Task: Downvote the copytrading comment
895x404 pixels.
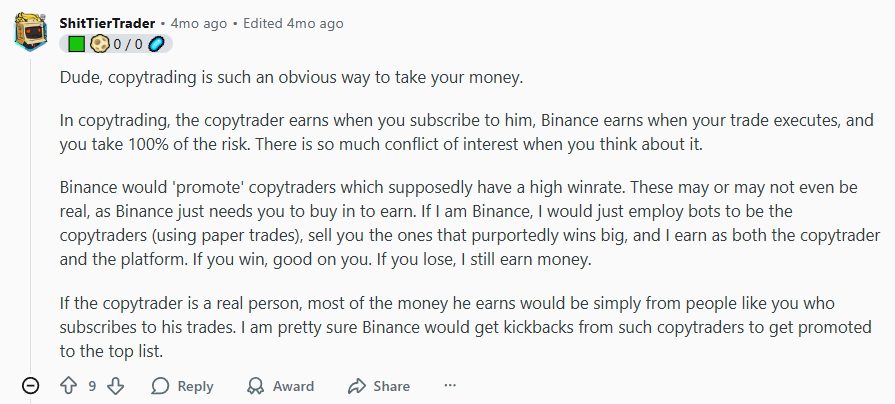Action: pyautogui.click(x=115, y=386)
